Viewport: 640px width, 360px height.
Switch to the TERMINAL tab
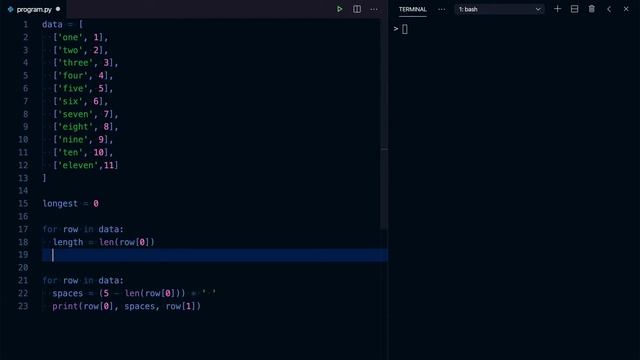pyautogui.click(x=413, y=9)
